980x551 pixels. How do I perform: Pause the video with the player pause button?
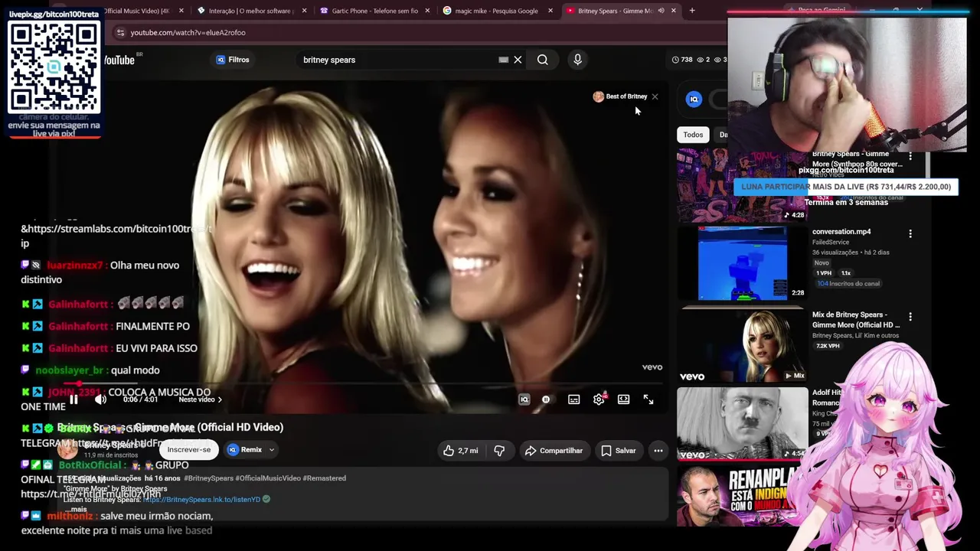(x=73, y=399)
